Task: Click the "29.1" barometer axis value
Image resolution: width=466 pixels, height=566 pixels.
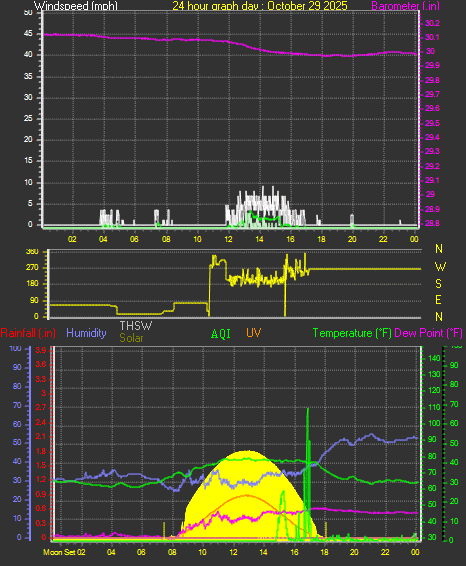Action: click(432, 180)
